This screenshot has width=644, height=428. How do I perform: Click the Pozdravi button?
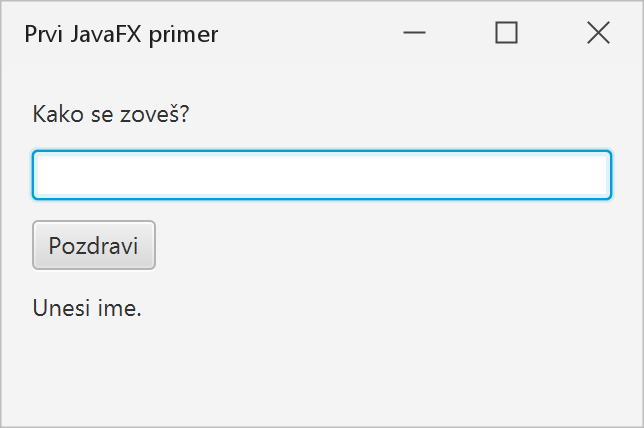click(x=94, y=245)
